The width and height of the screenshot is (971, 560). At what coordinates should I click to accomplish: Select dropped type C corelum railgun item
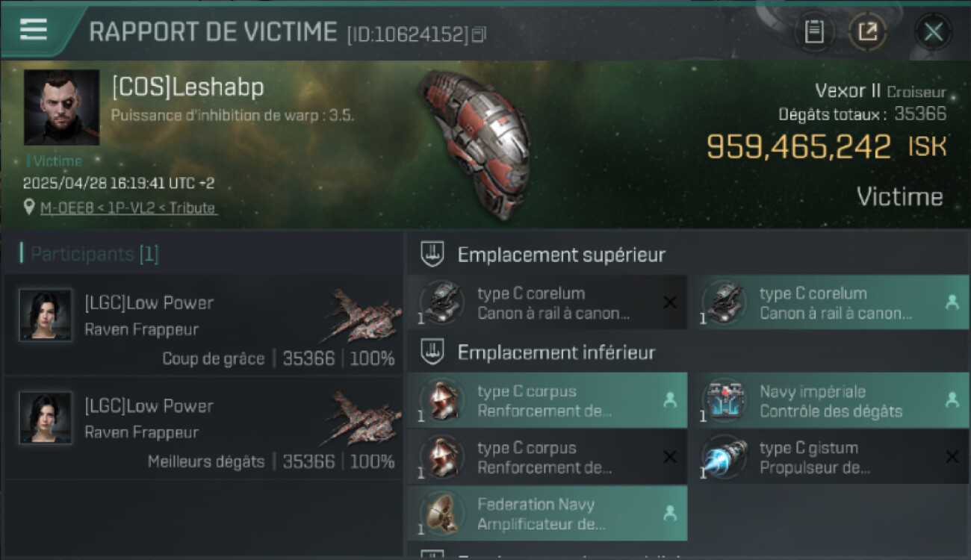coord(828,302)
